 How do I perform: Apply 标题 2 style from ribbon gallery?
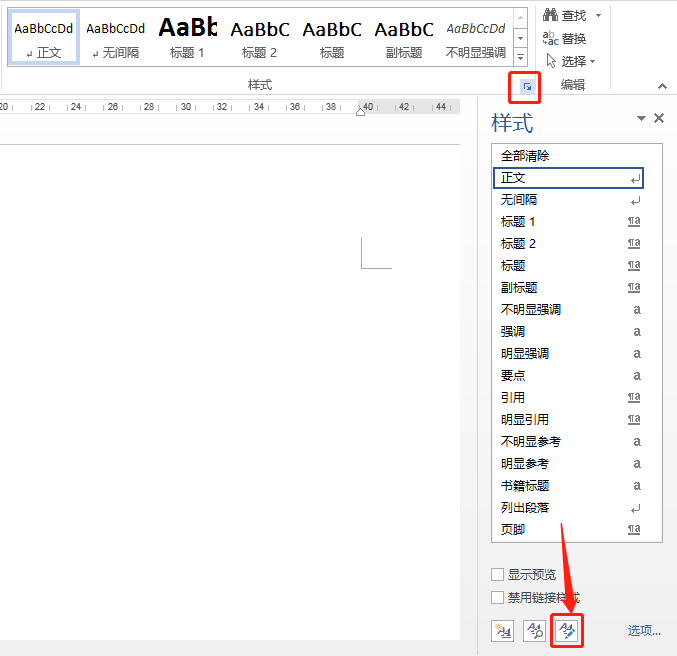click(259, 38)
